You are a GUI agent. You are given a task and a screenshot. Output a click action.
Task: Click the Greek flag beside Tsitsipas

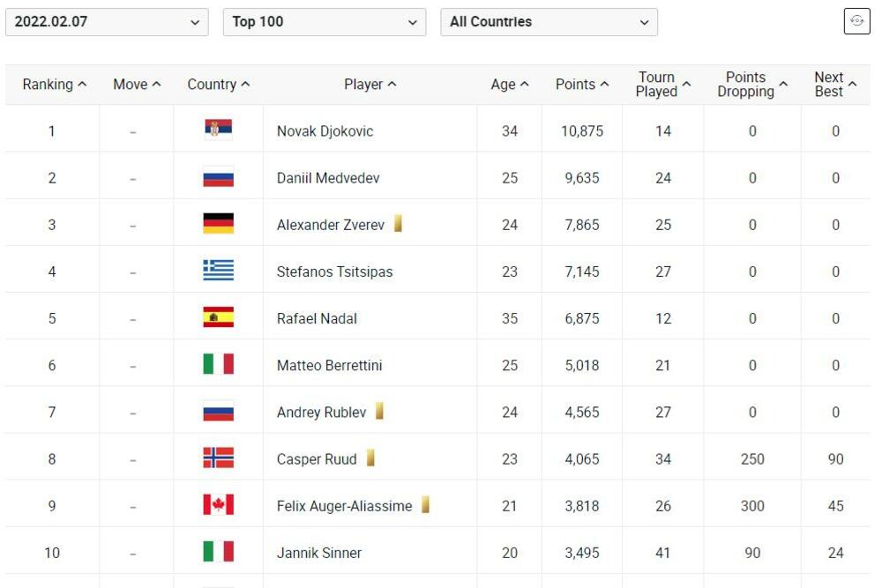217,271
